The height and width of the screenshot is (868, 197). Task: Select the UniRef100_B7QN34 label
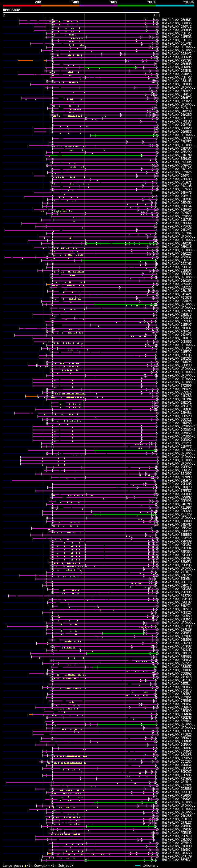tap(177, 409)
